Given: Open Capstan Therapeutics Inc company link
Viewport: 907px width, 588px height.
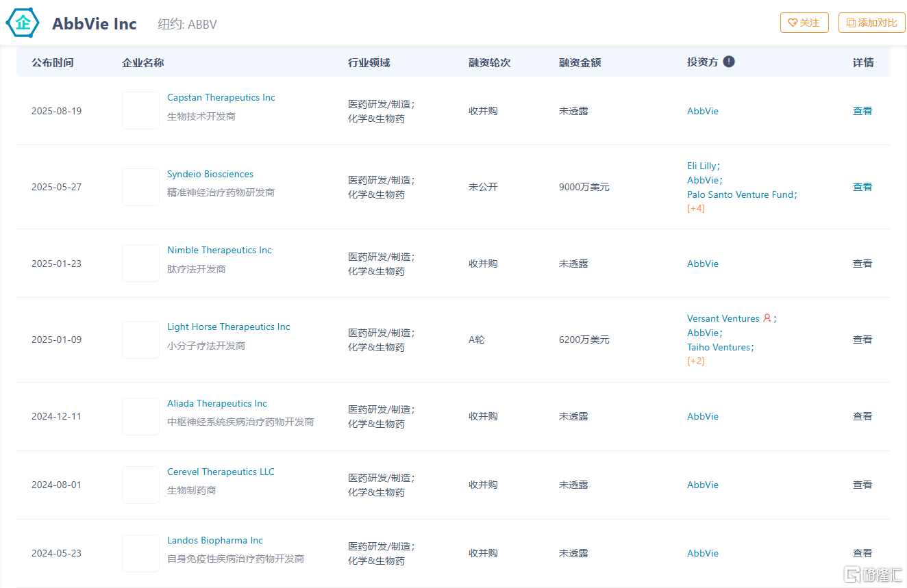Looking at the screenshot, I should [221, 98].
